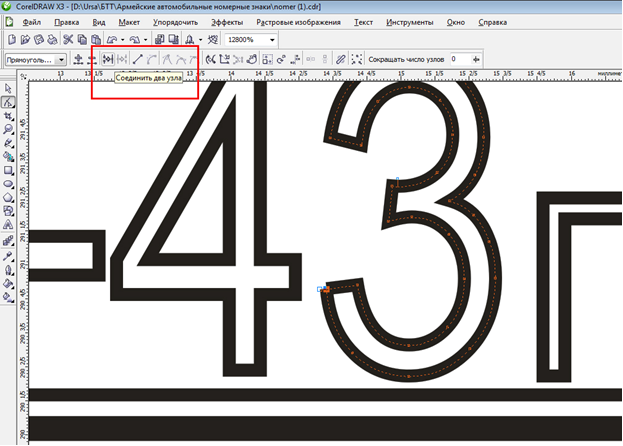Open the 12800% zoom level dropdown
This screenshot has height=446, width=623.
click(272, 40)
